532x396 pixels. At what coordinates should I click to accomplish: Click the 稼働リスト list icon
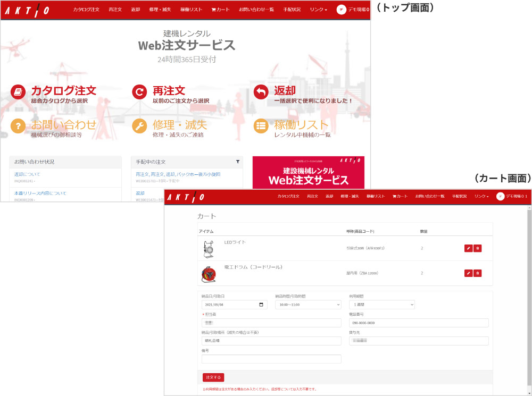(x=261, y=126)
